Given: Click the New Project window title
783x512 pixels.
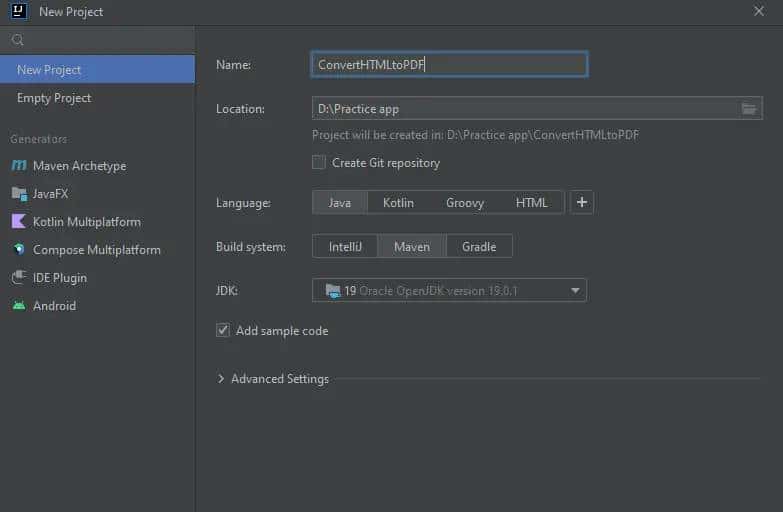Looking at the screenshot, I should click(x=71, y=11).
